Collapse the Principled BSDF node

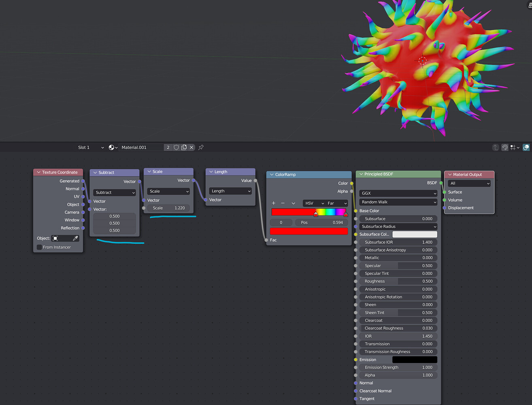(x=361, y=174)
